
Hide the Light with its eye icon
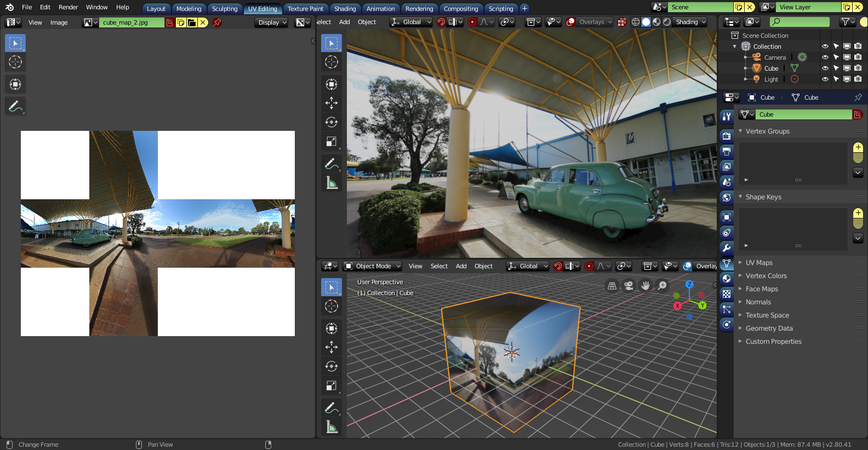tap(825, 79)
